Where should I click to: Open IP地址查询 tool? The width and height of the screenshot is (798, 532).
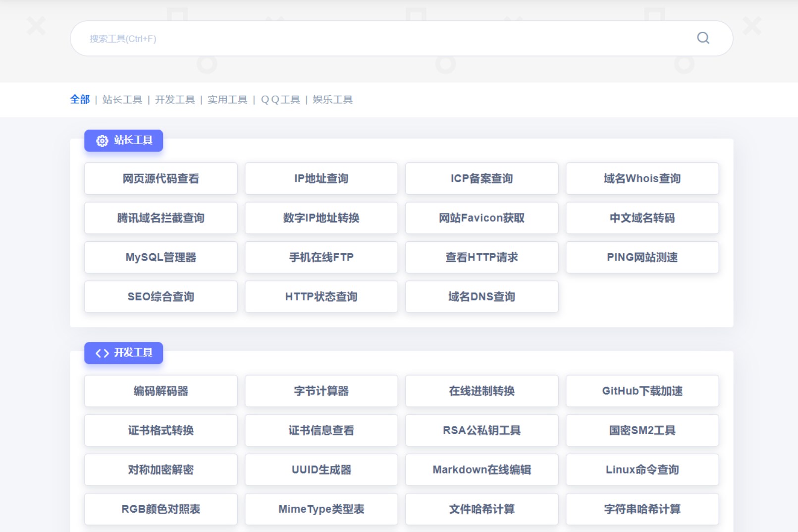tap(321, 179)
